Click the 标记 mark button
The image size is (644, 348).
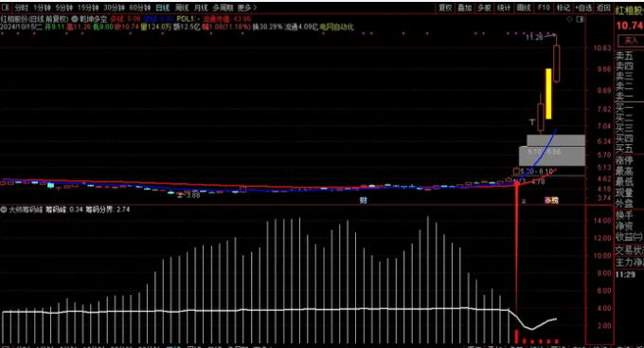click(x=563, y=8)
